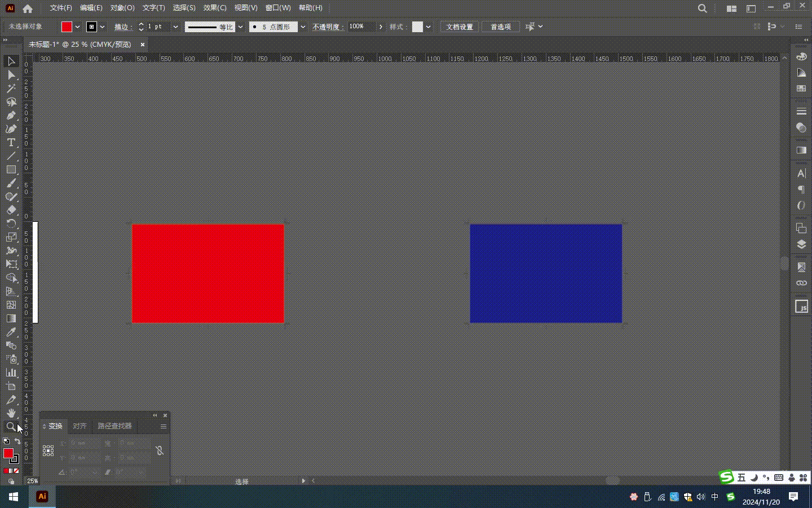The width and height of the screenshot is (812, 508).
Task: Toggle constrain proportions link in Transform panel
Action: click(x=160, y=450)
